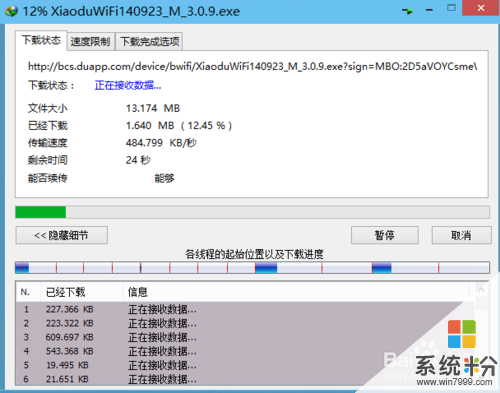Pause the download with 暂停 button

pyautogui.click(x=385, y=235)
